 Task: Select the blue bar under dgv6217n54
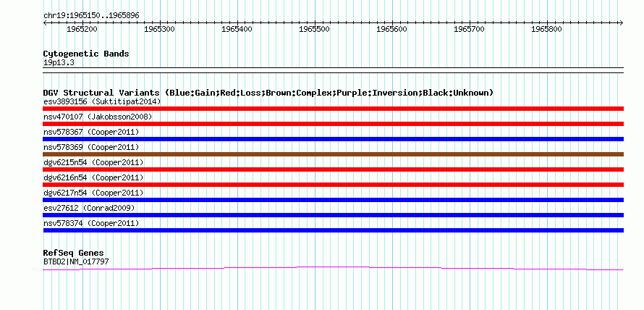click(333, 200)
